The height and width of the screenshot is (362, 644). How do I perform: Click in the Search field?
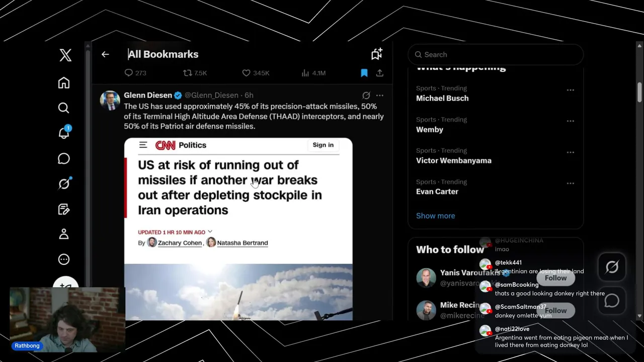coord(496,54)
